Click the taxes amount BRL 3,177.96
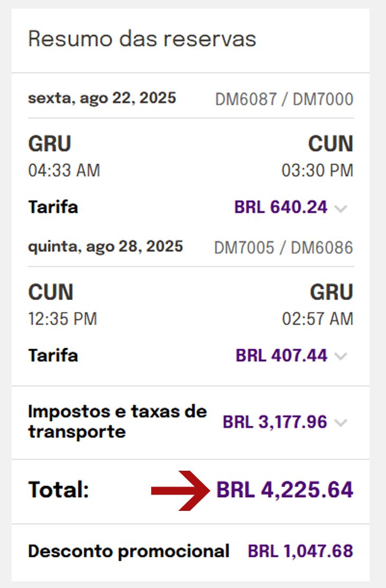The height and width of the screenshot is (588, 386). pyautogui.click(x=275, y=422)
